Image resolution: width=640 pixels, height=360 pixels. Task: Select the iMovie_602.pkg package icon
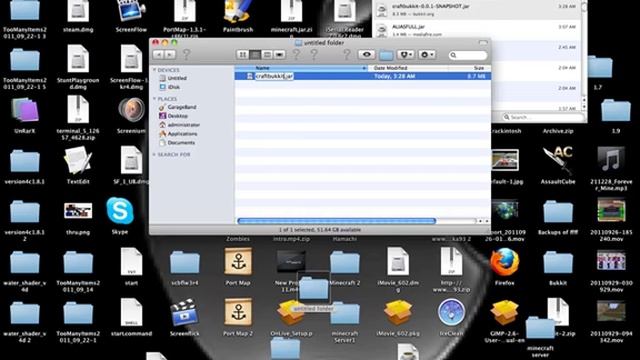coord(398,313)
